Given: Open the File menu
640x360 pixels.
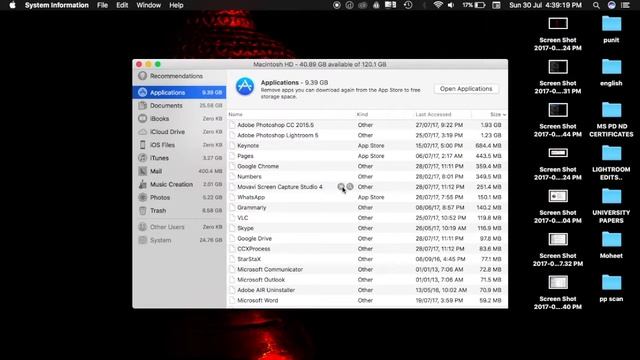Looking at the screenshot, I should pyautogui.click(x=102, y=5).
